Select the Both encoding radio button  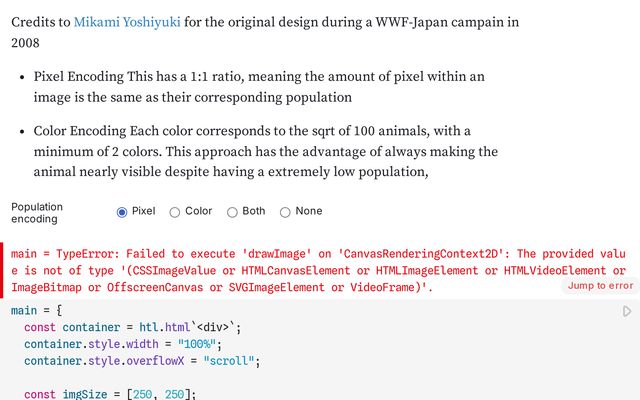pos(233,212)
